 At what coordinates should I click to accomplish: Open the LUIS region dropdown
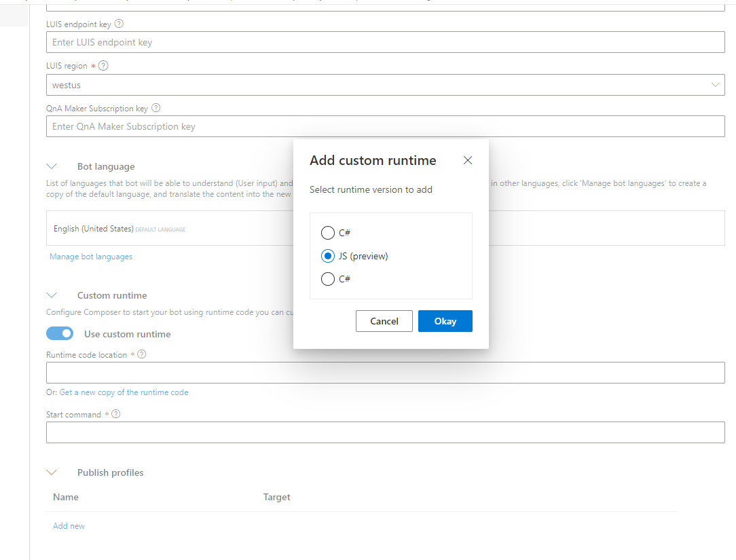[x=715, y=85]
